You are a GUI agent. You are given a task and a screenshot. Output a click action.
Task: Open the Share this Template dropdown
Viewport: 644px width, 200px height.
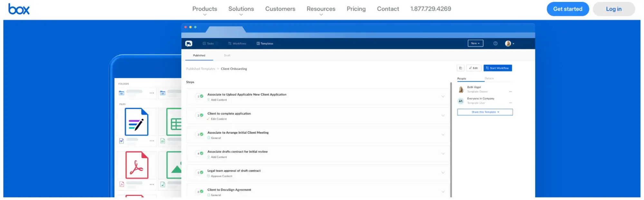485,112
